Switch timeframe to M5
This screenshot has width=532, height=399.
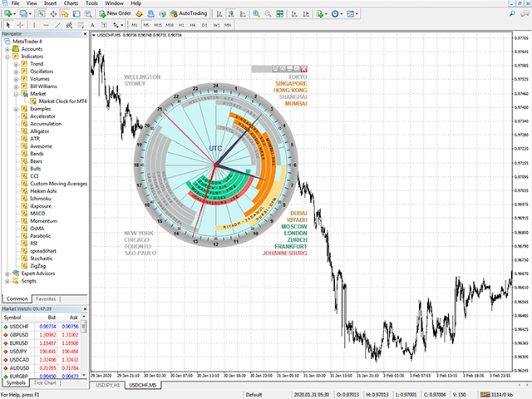pos(146,25)
